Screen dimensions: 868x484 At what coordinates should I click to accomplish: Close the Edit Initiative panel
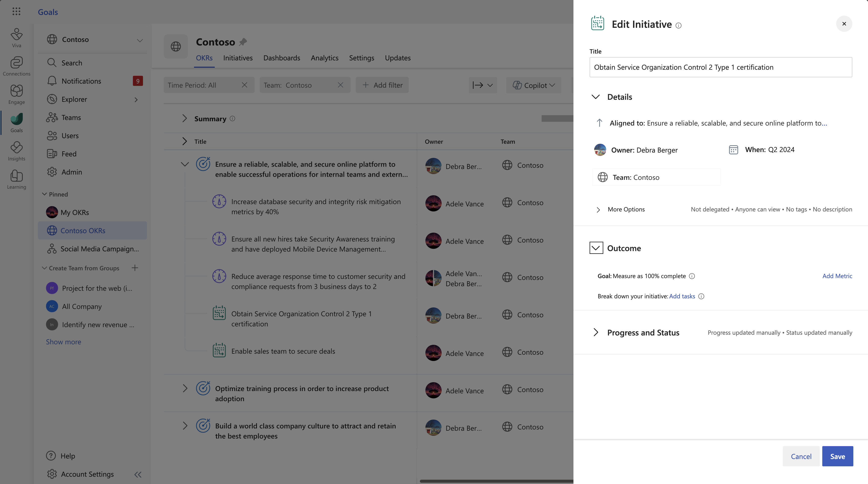[844, 23]
